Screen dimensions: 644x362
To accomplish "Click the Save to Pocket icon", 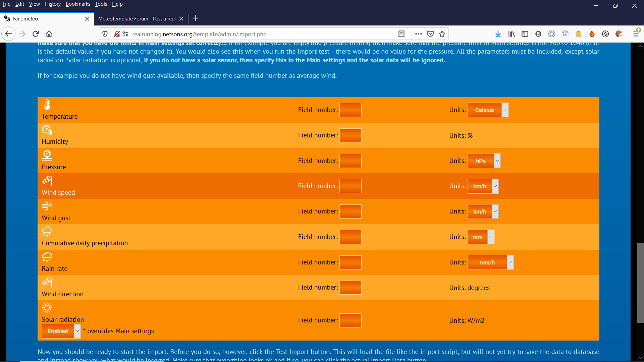I will (x=430, y=34).
